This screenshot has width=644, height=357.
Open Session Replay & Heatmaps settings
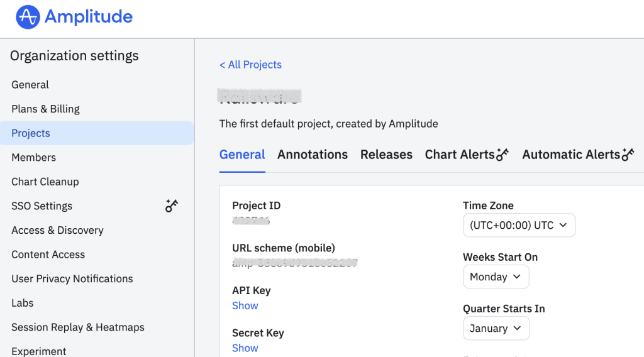click(x=78, y=327)
